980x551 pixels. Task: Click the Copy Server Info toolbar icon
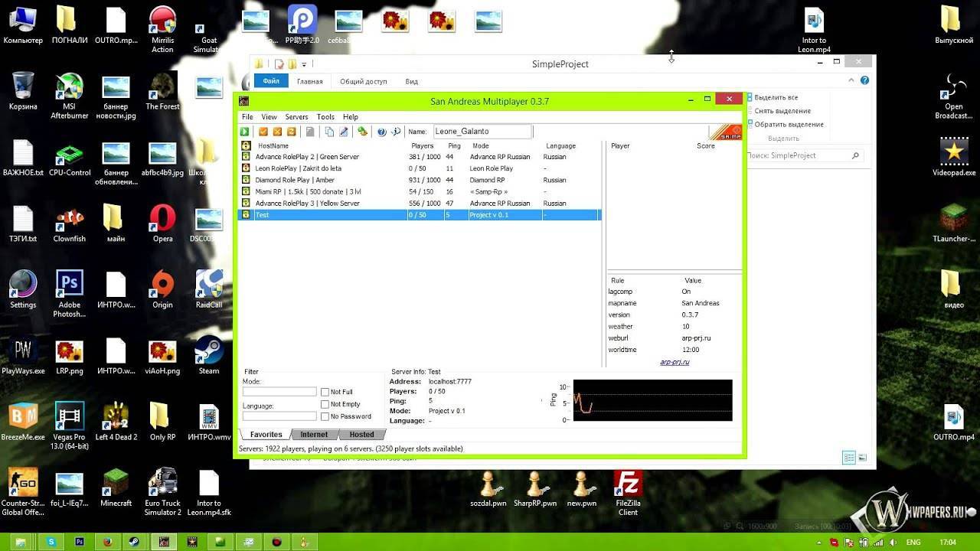329,132
